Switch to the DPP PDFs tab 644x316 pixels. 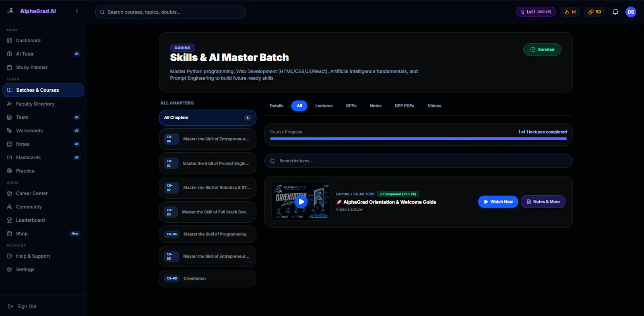(405, 106)
